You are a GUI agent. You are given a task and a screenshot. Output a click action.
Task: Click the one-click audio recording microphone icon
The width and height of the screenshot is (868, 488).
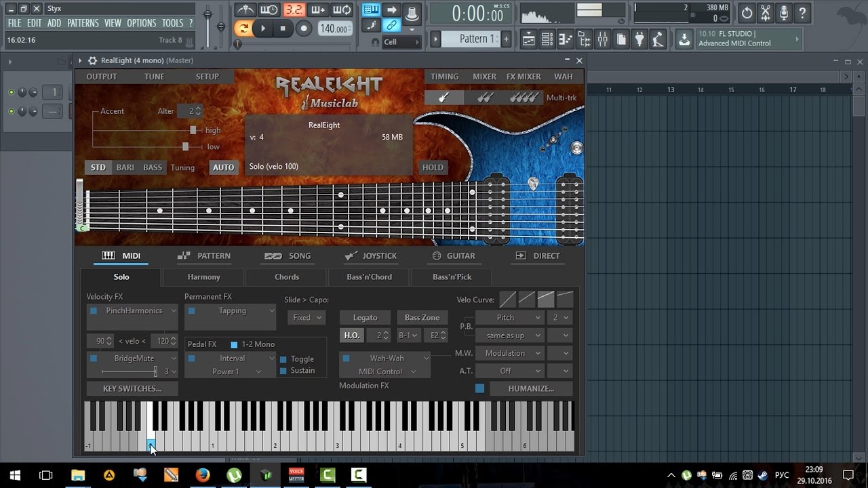pyautogui.click(x=784, y=12)
